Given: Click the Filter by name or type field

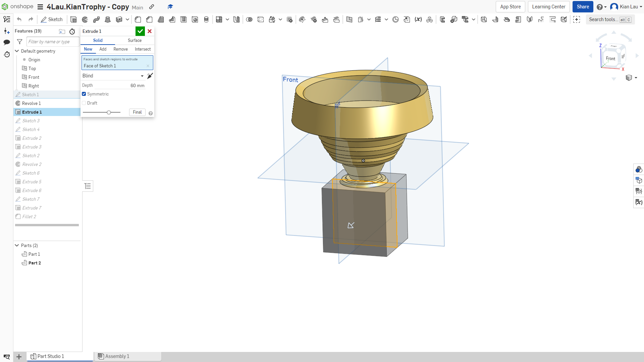Looking at the screenshot, I should click(x=52, y=42).
